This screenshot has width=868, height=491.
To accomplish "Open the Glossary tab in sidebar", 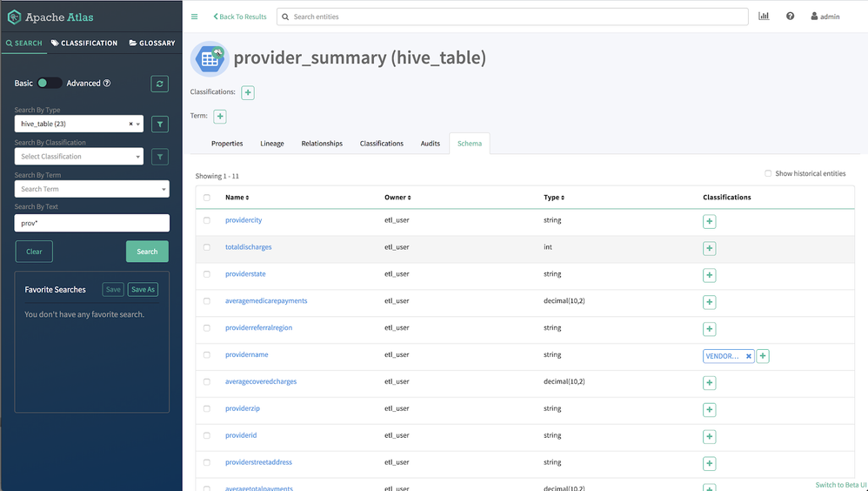I will pyautogui.click(x=151, y=43).
